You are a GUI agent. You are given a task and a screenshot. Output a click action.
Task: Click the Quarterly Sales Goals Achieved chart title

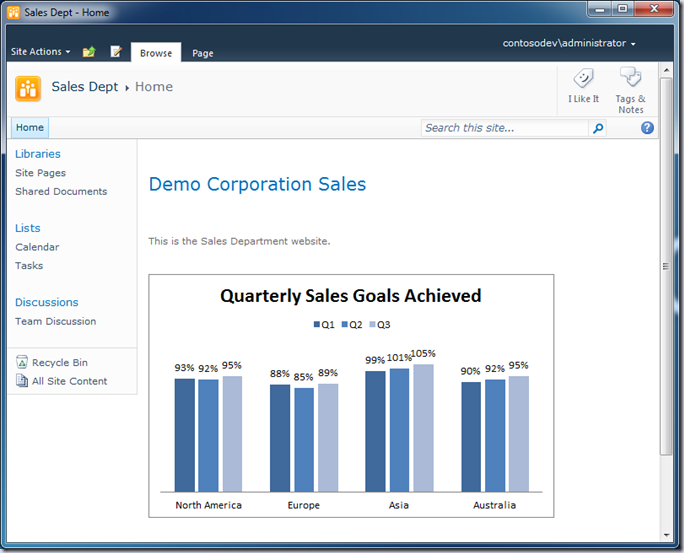pos(351,296)
